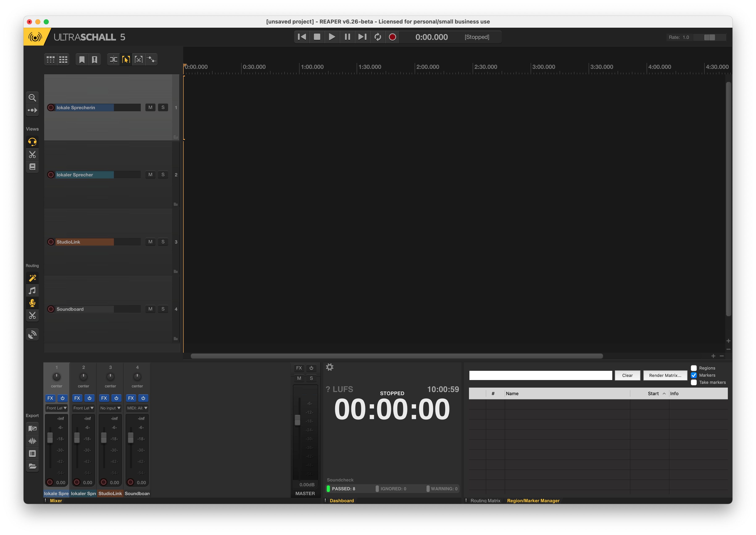756x535 pixels.
Task: Select the Region/Marker Manager tab
Action: coord(533,500)
